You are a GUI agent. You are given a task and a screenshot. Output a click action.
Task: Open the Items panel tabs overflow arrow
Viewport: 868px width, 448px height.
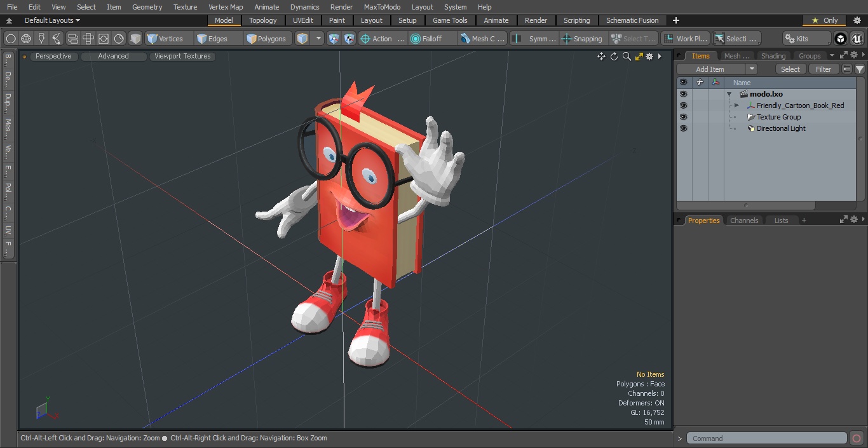pyautogui.click(x=832, y=56)
